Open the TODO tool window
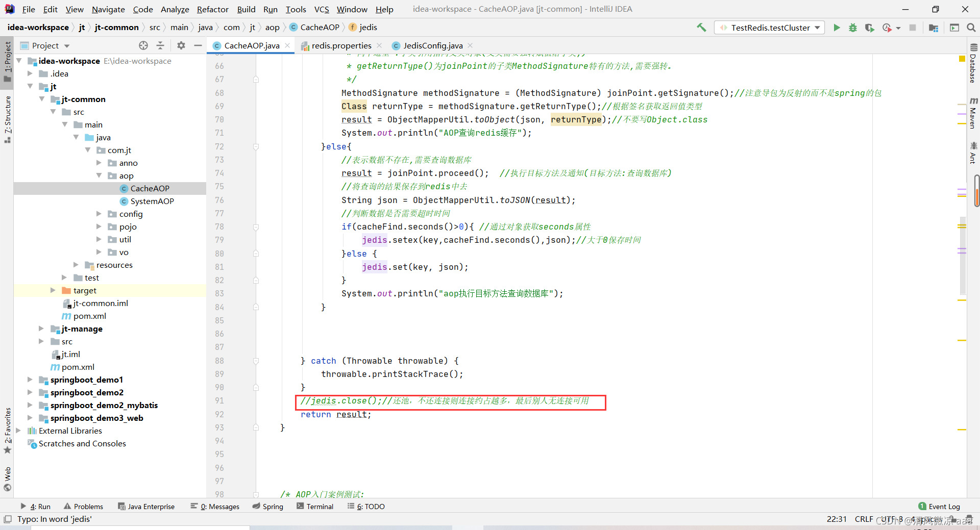The height and width of the screenshot is (530, 980). 366,507
